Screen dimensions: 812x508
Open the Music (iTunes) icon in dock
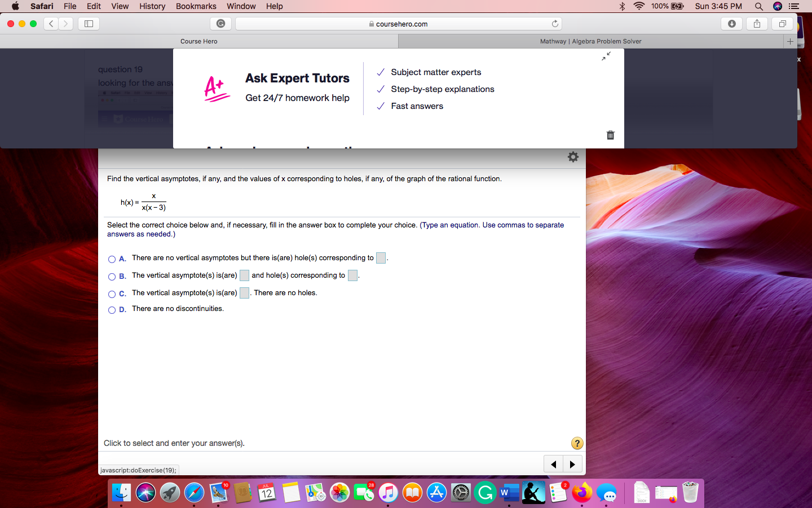pos(388,493)
